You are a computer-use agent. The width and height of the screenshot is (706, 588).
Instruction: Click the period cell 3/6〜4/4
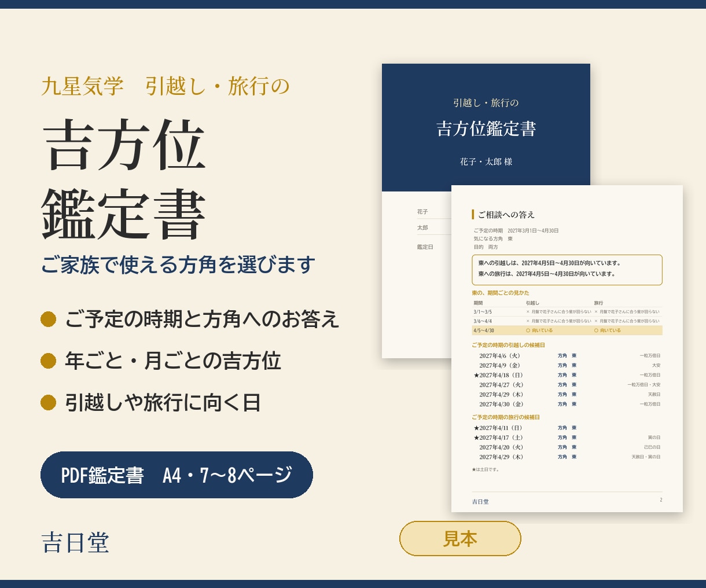483,321
